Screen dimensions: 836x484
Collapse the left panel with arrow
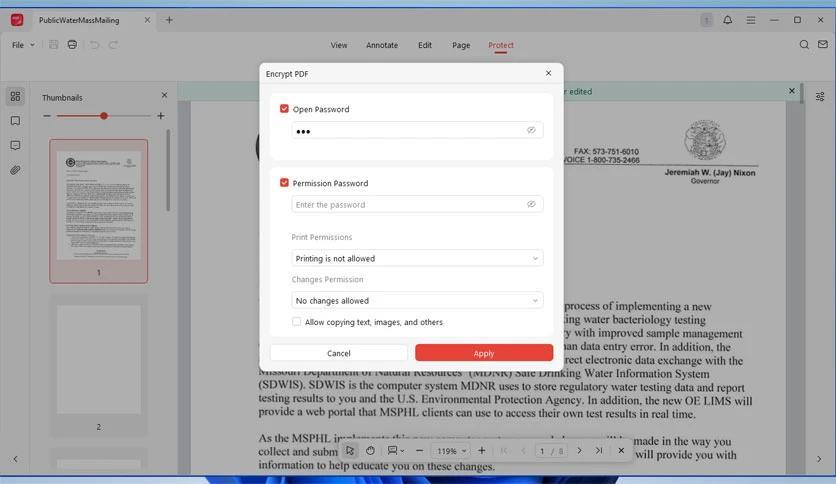pyautogui.click(x=15, y=459)
